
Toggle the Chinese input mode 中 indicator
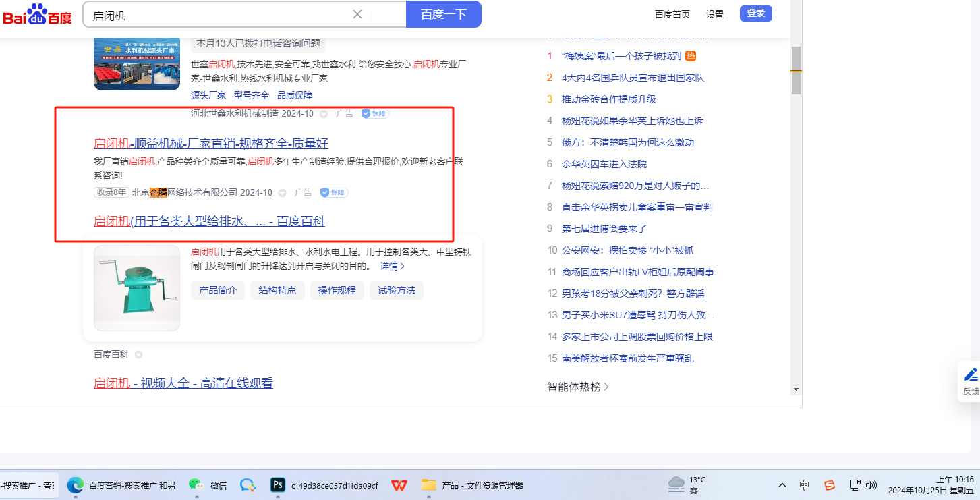tap(805, 485)
